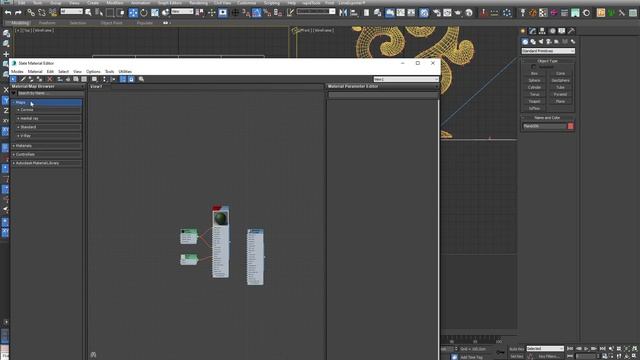Open the Material Editor toolbar icon
Image resolution: width=640 pixels, height=360 pixels.
click(x=424, y=13)
